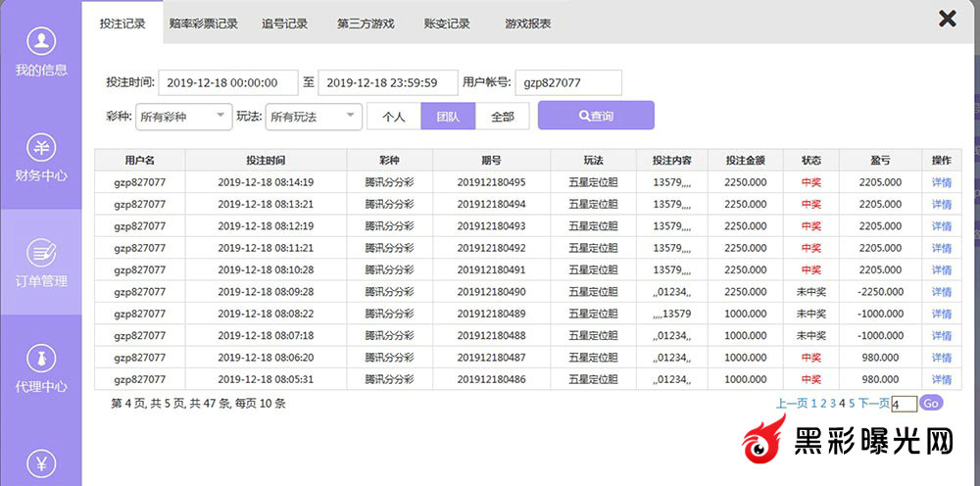Expand the 所有玩法 play method dropdown
The width and height of the screenshot is (980, 486).
click(314, 117)
